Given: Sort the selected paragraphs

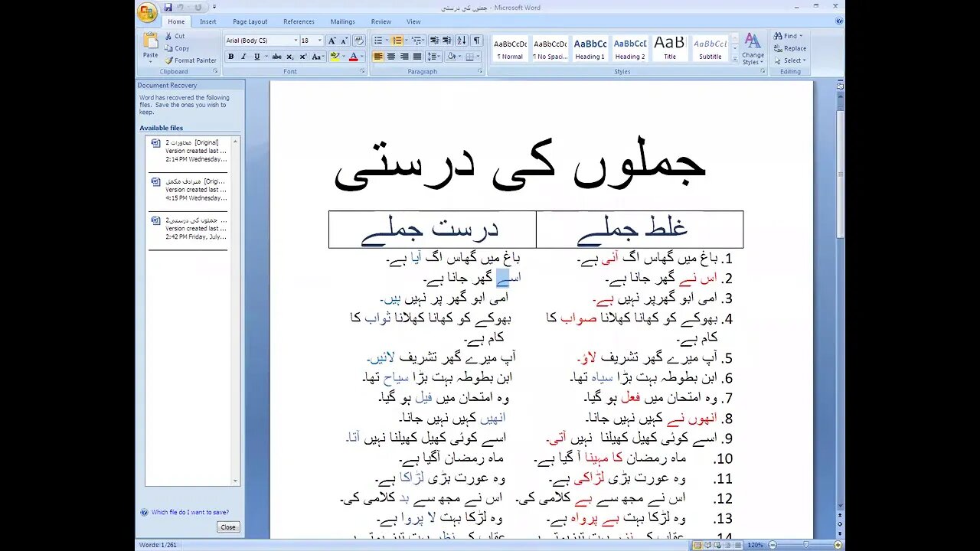Looking at the screenshot, I should [461, 41].
